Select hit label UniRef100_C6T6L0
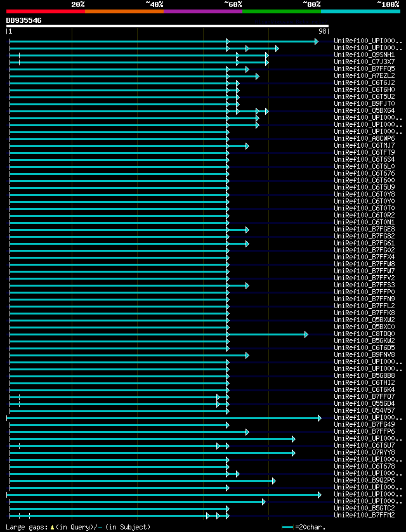 (364, 167)
